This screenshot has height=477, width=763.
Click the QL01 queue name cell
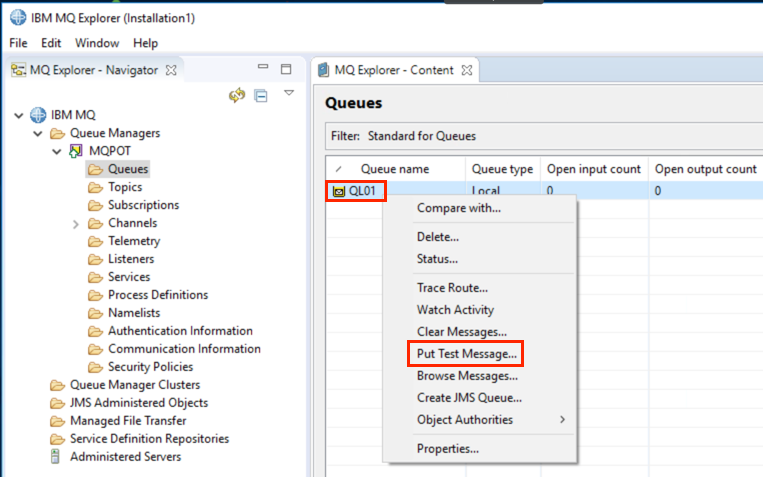[x=362, y=191]
